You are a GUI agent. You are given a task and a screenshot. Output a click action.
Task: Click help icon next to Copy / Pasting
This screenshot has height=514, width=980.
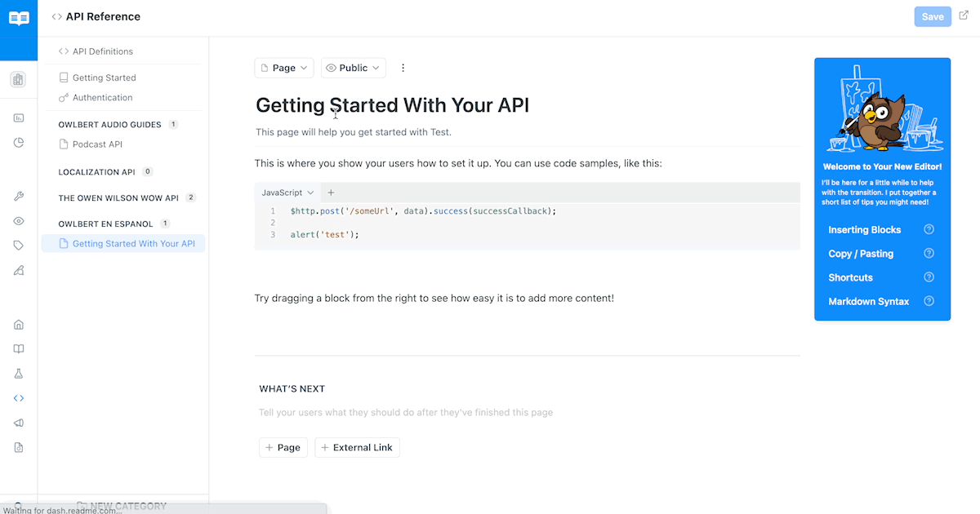pos(929,254)
